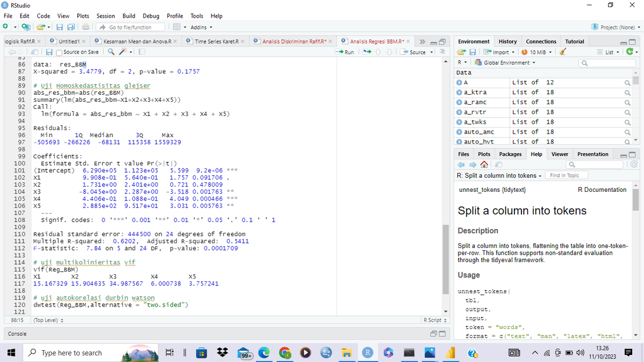Click the find/replace magnifier in editor toolbar

pos(110,52)
